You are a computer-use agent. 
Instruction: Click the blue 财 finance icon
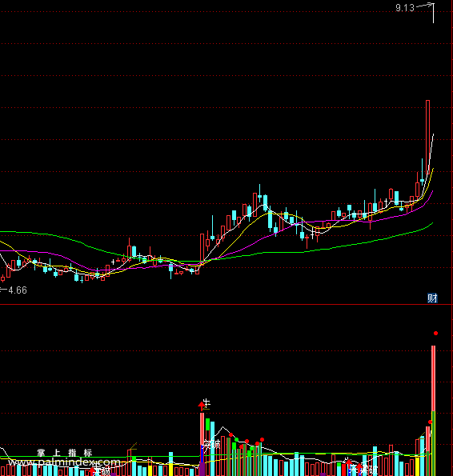click(x=432, y=298)
